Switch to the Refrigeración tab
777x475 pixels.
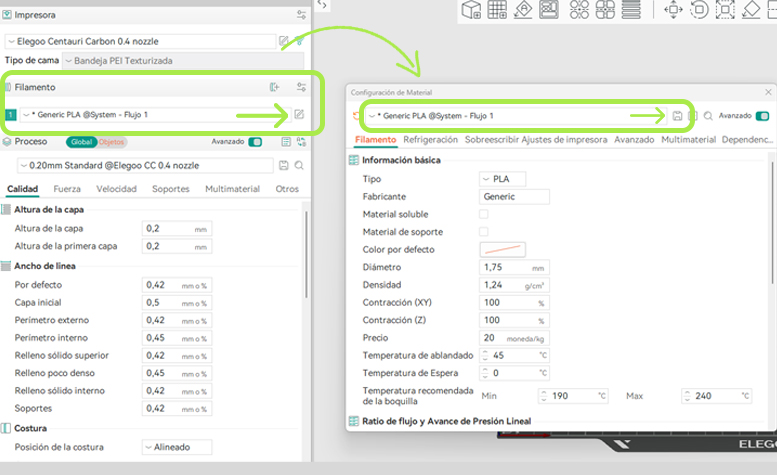(x=431, y=140)
